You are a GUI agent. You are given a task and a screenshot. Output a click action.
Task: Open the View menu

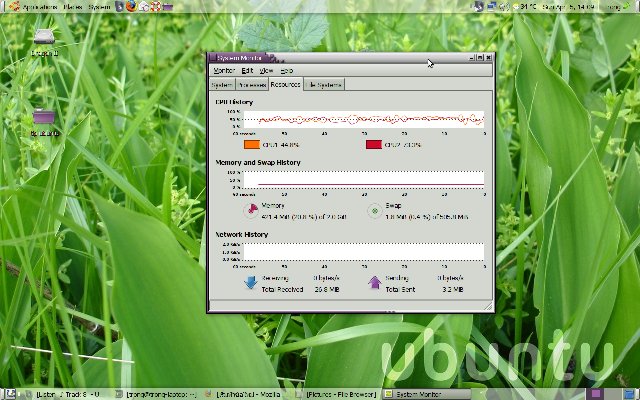click(266, 71)
